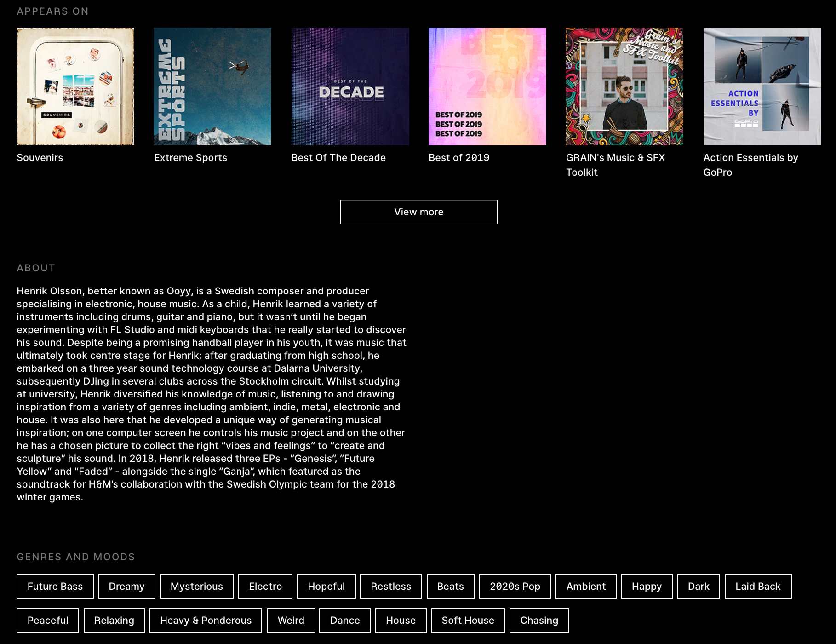Open Action Essentials by GoPro cover
Image resolution: width=836 pixels, height=644 pixels.
tap(762, 86)
